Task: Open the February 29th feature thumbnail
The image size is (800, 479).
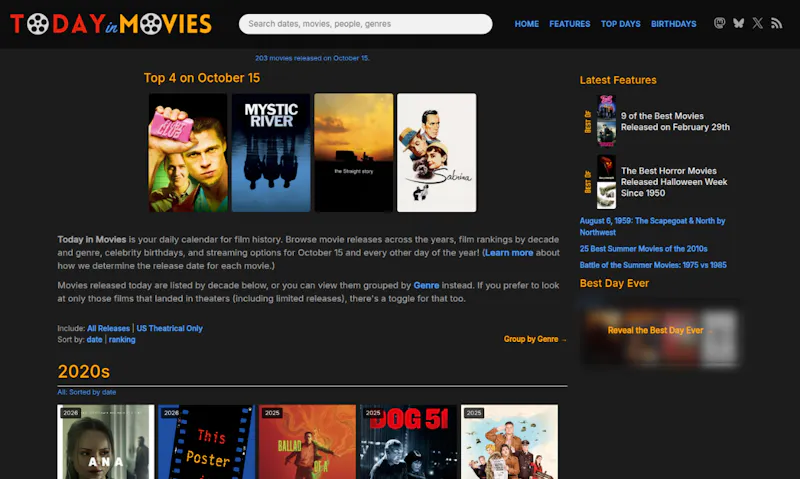Action: click(x=606, y=121)
